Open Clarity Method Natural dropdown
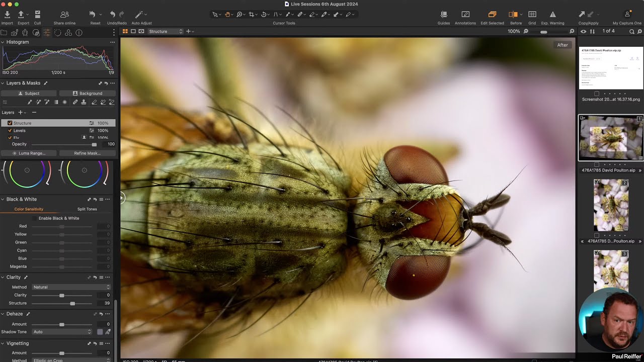This screenshot has width=644, height=362. point(71,287)
